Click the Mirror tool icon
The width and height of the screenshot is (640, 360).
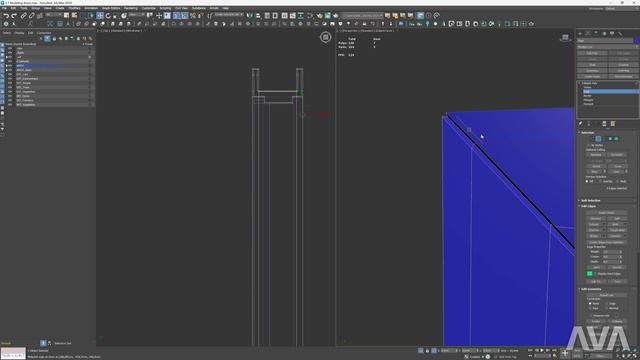[249, 16]
